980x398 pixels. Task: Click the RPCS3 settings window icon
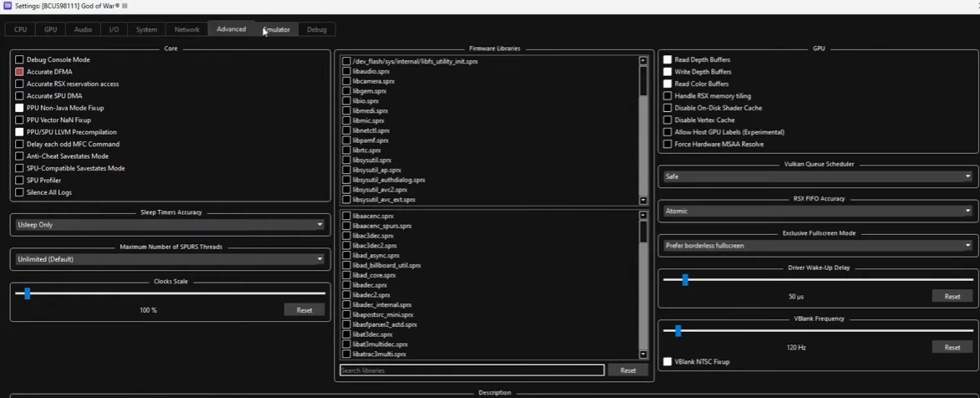(x=8, y=6)
